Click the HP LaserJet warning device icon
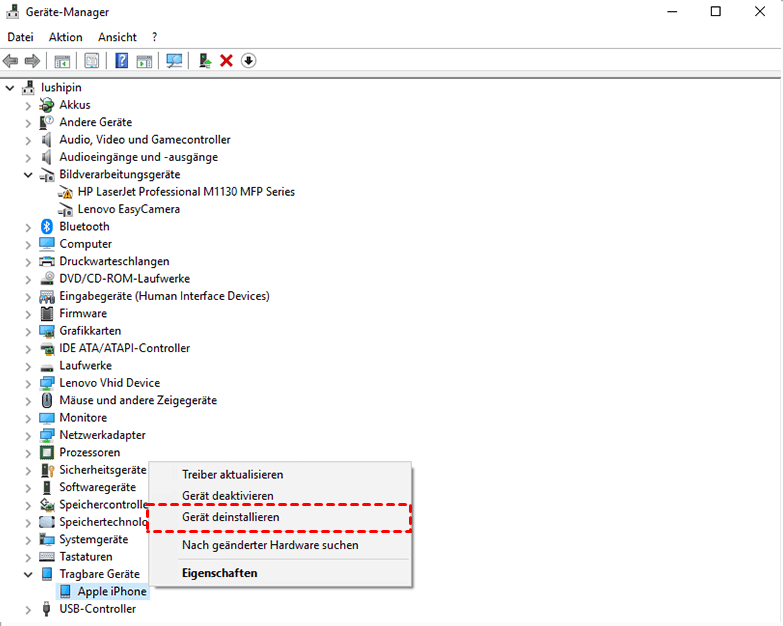 tap(65, 192)
